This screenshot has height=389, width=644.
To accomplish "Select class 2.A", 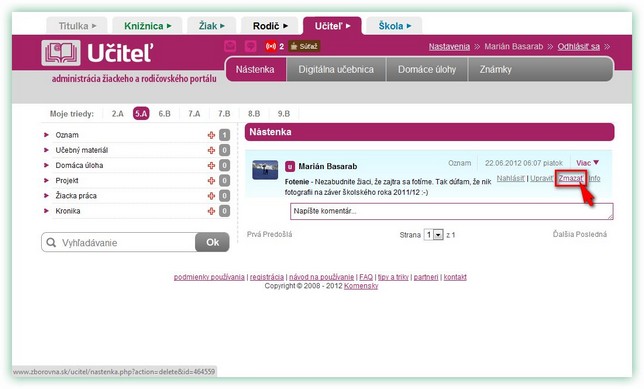I will (x=117, y=114).
